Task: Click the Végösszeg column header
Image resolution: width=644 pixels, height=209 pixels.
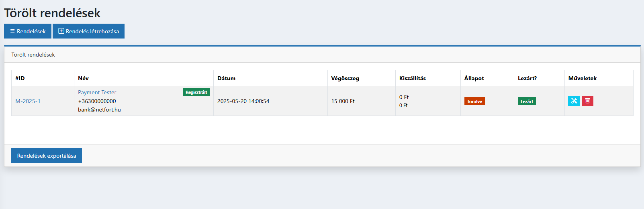Action: 345,78
